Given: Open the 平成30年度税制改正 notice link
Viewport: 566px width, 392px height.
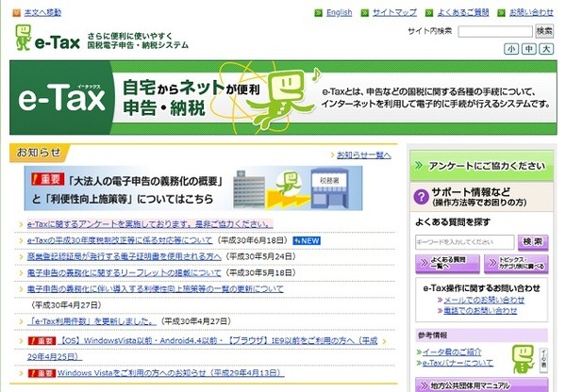Looking at the screenshot, I should (120, 240).
